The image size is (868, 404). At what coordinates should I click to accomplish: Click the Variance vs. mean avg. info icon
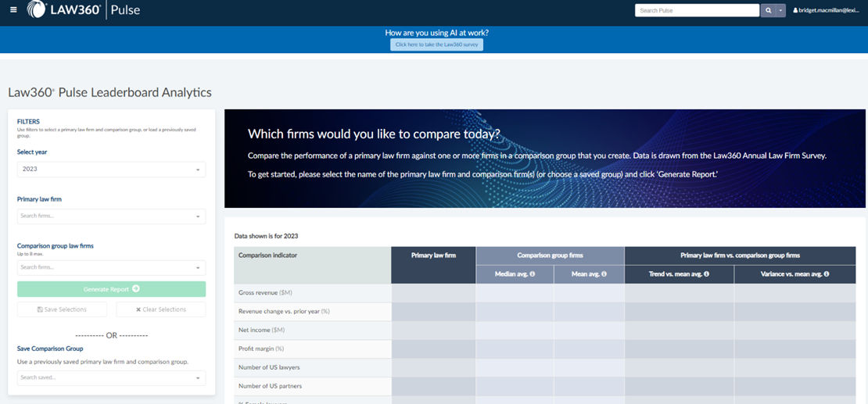(x=825, y=274)
